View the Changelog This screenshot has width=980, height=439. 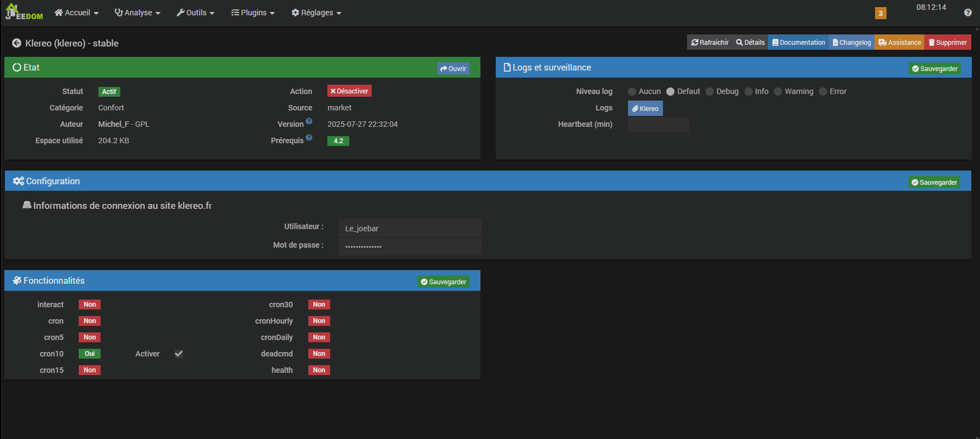[x=852, y=43]
